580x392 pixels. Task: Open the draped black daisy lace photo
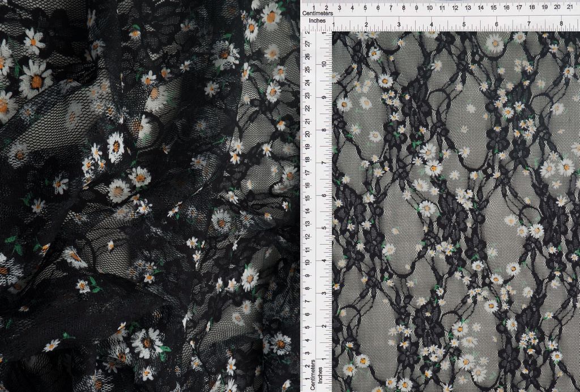(150, 196)
